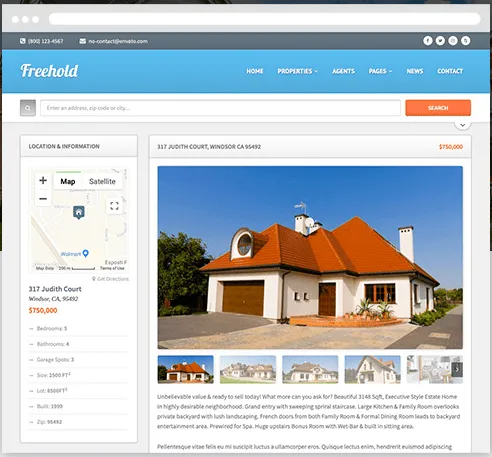Click $750,000 price in listing header

pyautogui.click(x=451, y=147)
